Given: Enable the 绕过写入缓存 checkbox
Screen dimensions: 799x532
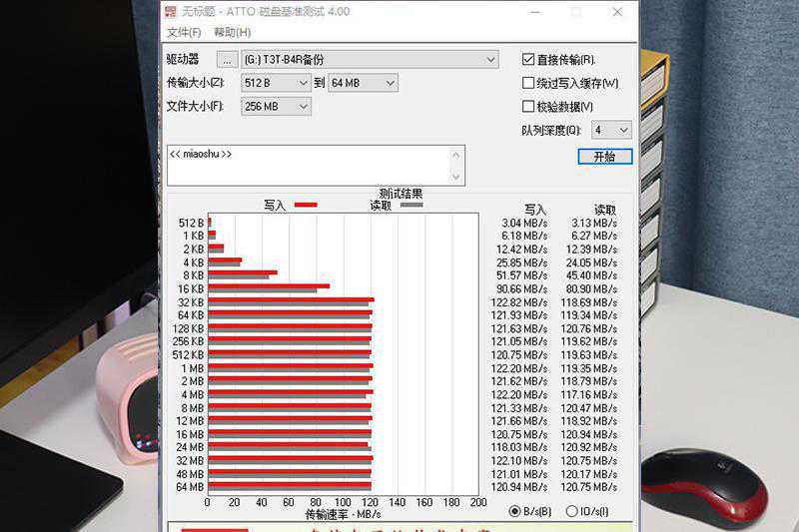Looking at the screenshot, I should tap(528, 84).
